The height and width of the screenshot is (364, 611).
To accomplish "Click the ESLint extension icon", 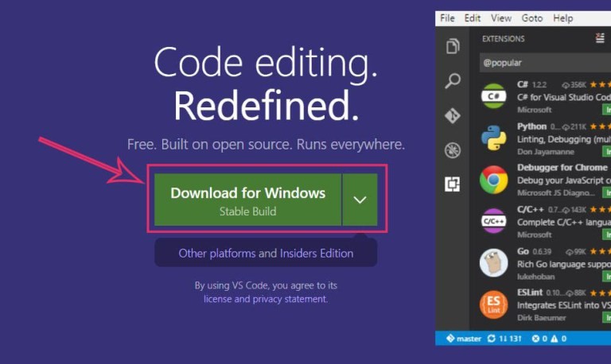I will 494,304.
